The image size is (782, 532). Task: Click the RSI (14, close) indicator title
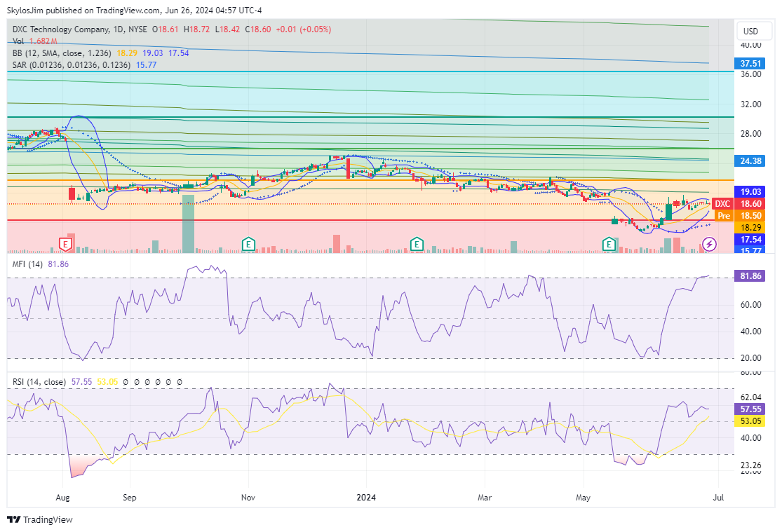[x=39, y=382]
